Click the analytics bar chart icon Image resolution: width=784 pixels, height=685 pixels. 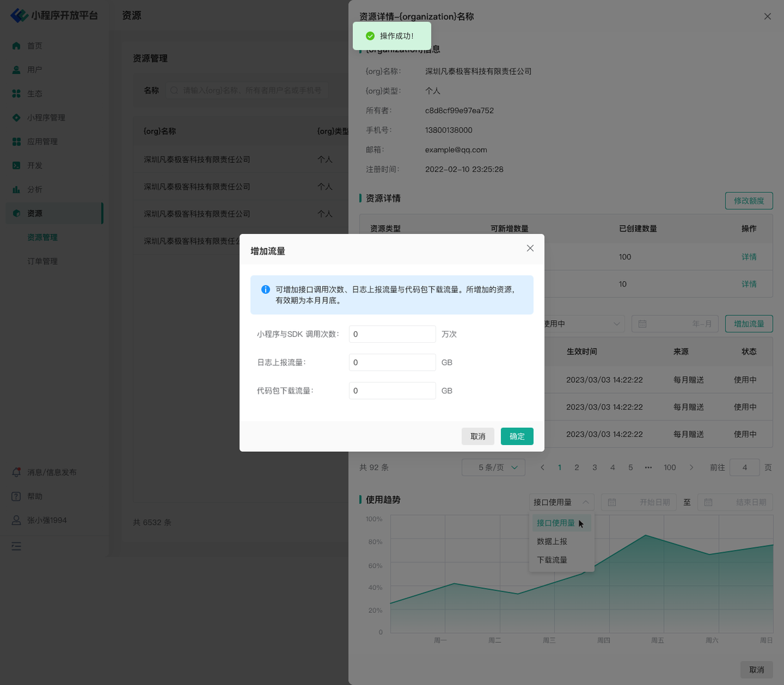(17, 190)
